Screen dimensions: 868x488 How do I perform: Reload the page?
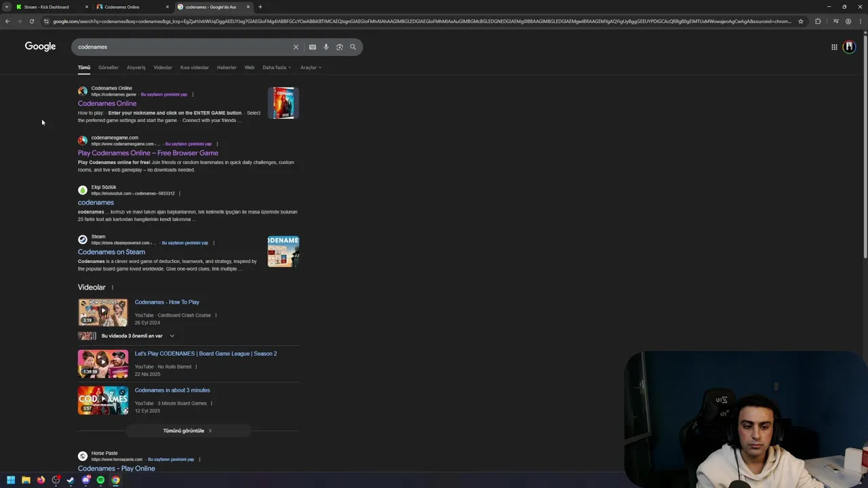coord(32,21)
